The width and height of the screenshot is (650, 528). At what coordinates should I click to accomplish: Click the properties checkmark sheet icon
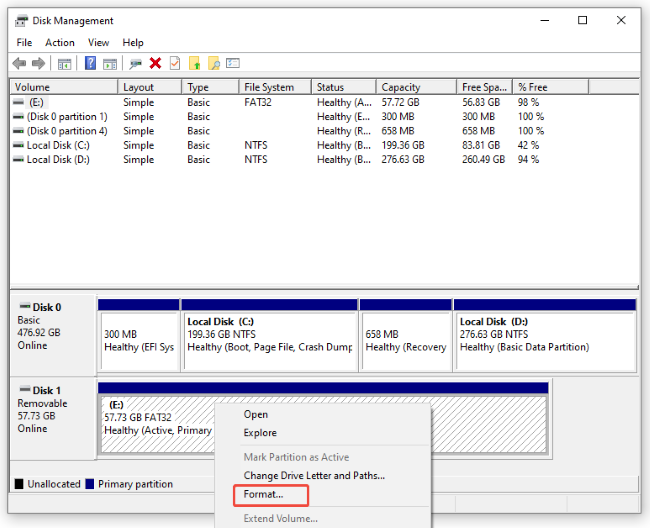175,63
